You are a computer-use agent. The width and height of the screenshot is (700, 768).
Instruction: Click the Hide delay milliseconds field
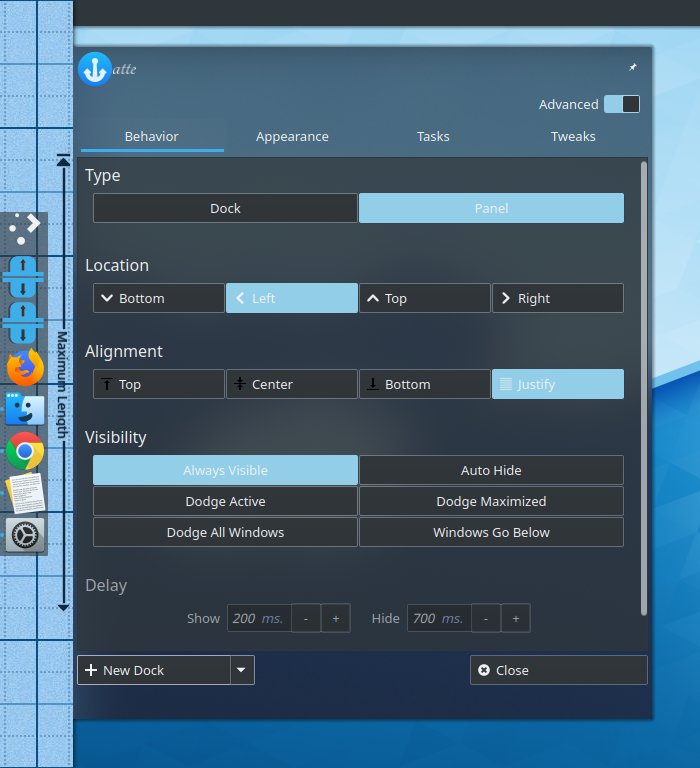pyautogui.click(x=437, y=618)
